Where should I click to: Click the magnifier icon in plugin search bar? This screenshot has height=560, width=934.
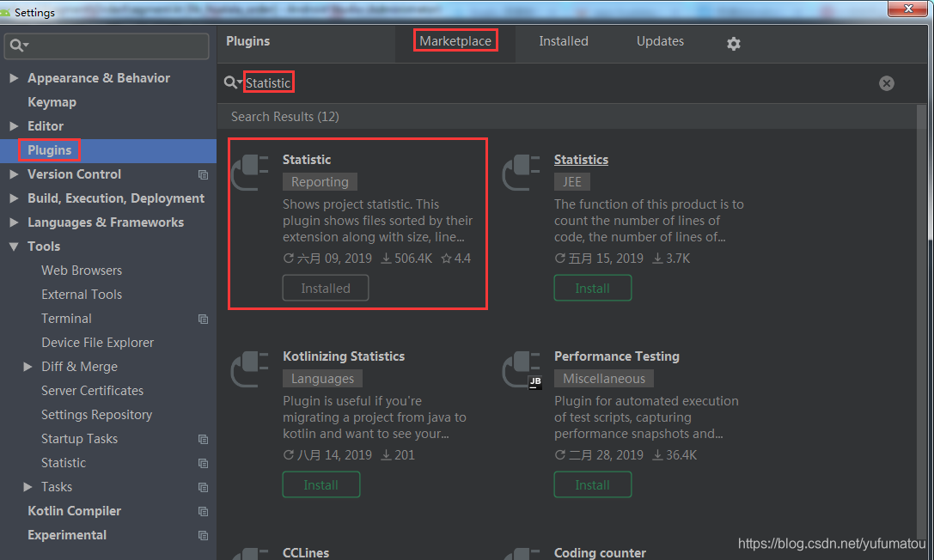230,82
